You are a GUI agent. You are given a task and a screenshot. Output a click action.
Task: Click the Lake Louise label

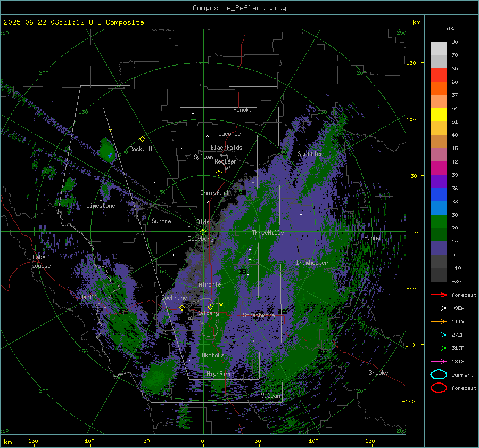[41, 262]
